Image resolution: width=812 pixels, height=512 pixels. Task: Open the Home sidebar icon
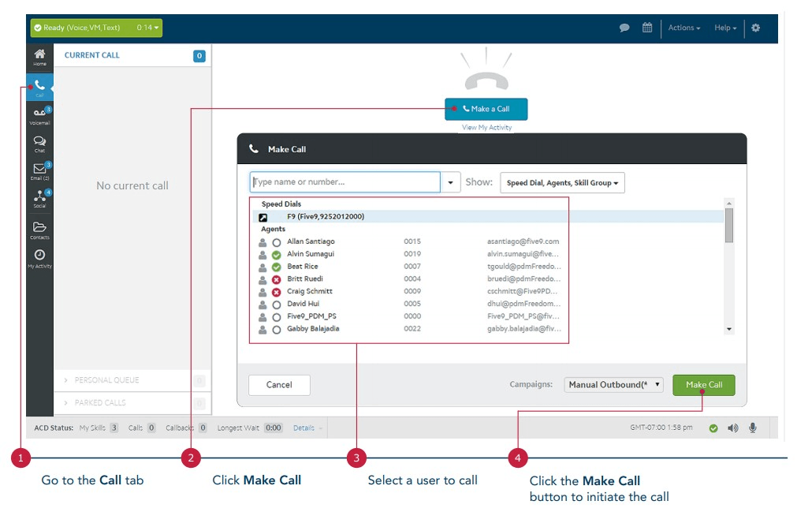tap(39, 56)
